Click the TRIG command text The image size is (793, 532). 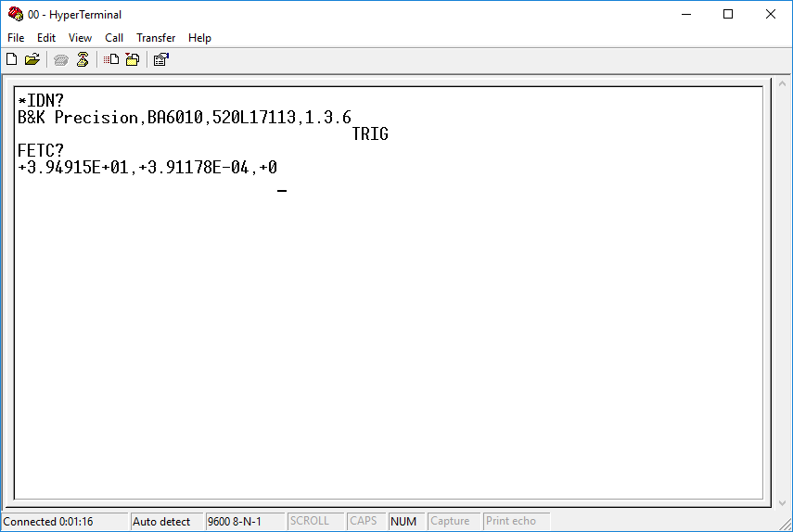370,133
